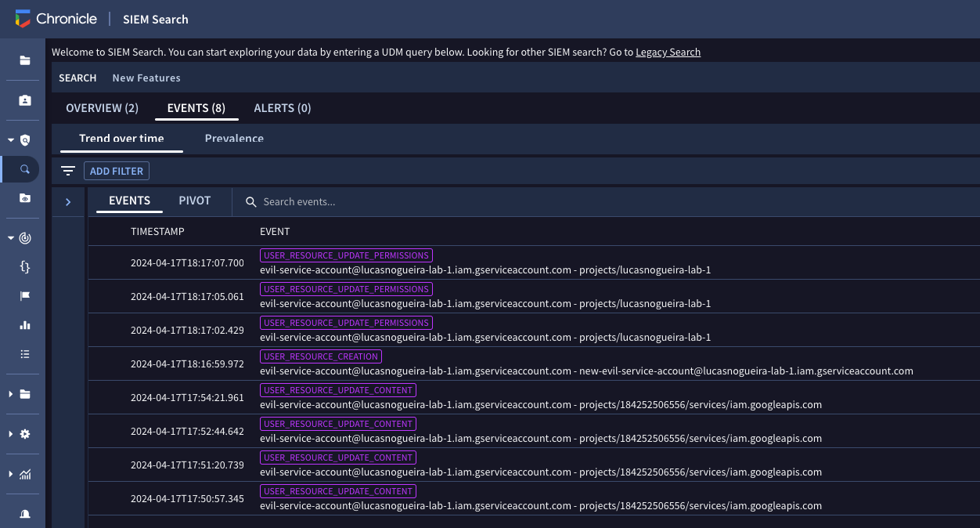
Task: Open the bar chart dashboards icon
Action: (x=24, y=324)
